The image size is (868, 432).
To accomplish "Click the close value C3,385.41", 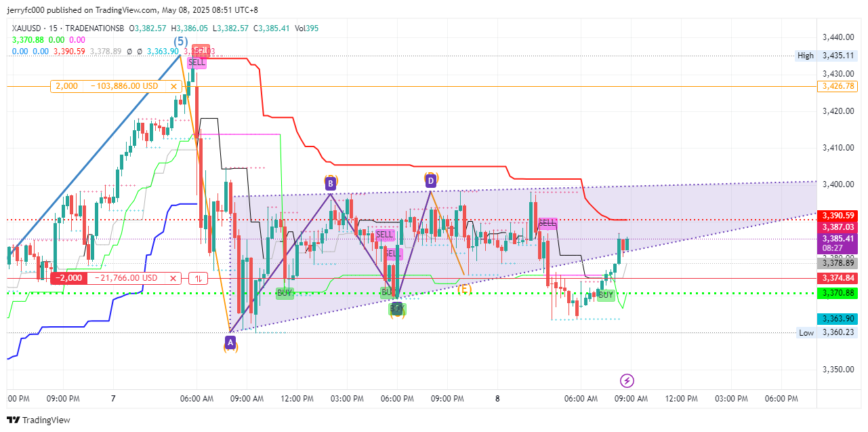I will [x=271, y=28].
